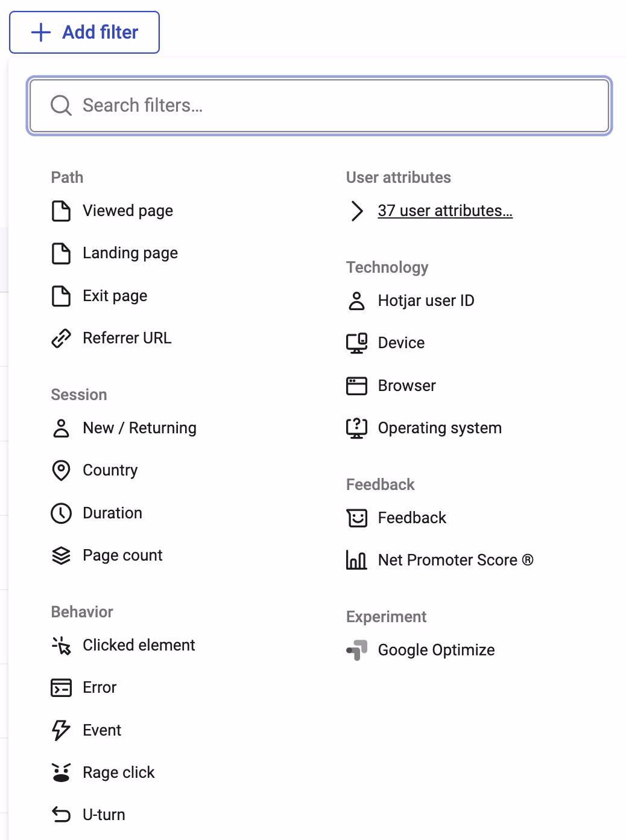Click the Referrer URL link icon
Screen dimensions: 626x840
[61, 338]
